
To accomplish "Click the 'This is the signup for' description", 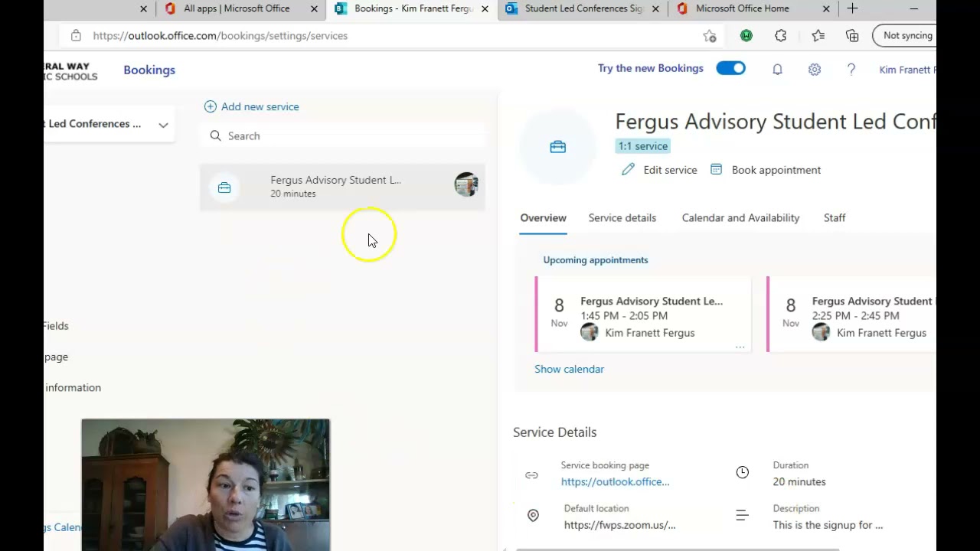I will click(828, 525).
